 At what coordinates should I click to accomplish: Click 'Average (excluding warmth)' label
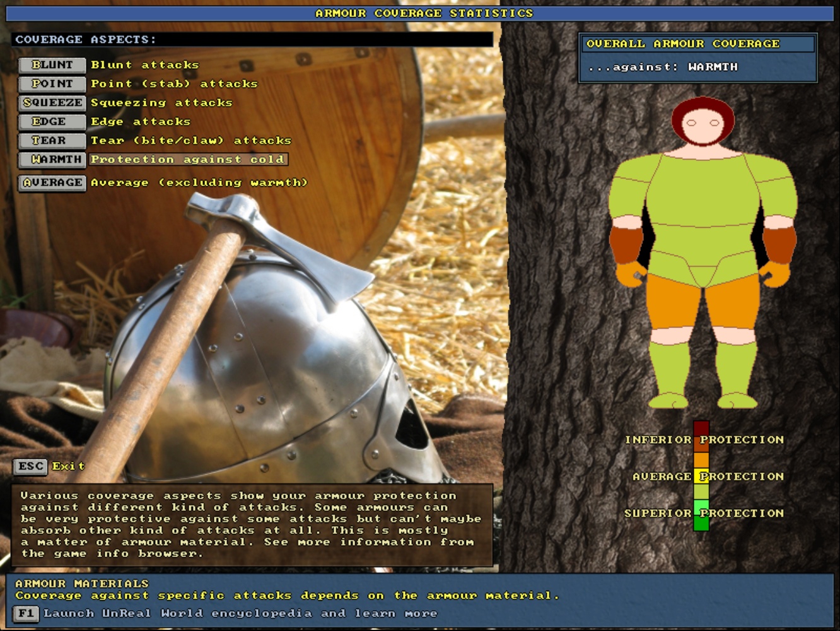(x=199, y=183)
